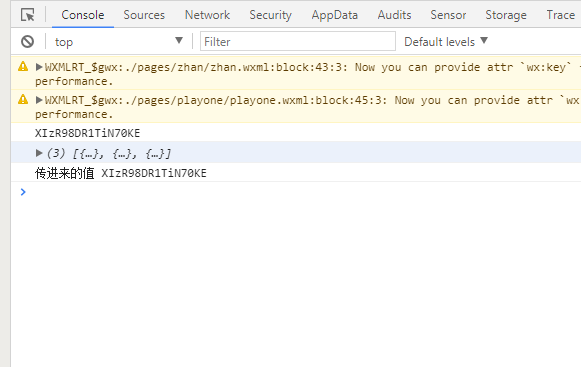This screenshot has width=581, height=367.
Task: Click the first yellow warning triangle icon
Action: 23,66
